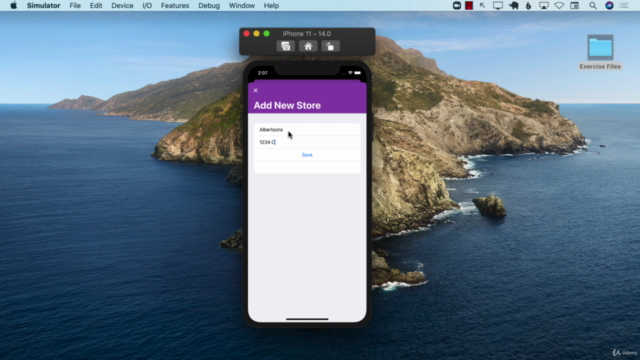Viewport: 640px width, 360px height.
Task: Open the File menu
Action: point(75,6)
